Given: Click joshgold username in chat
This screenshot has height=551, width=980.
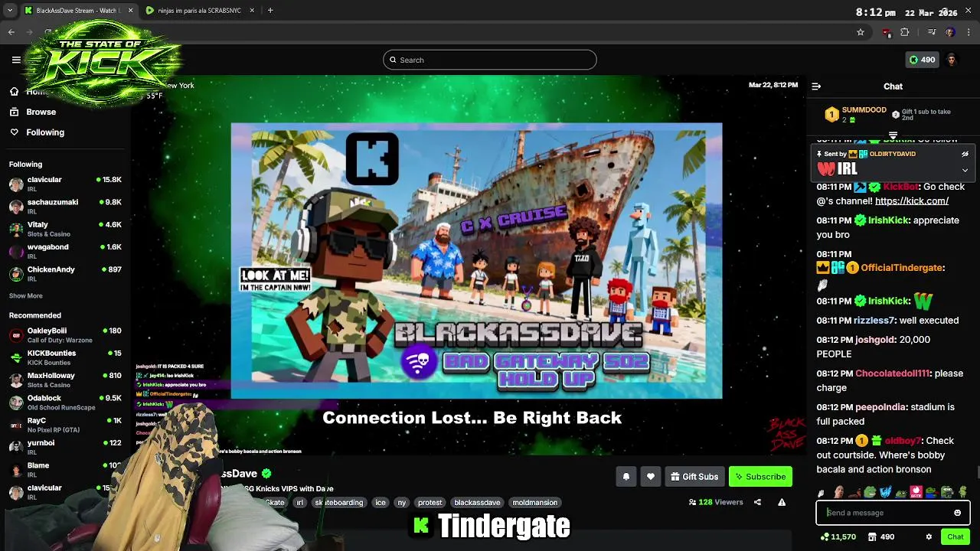Looking at the screenshot, I should pyautogui.click(x=874, y=340).
